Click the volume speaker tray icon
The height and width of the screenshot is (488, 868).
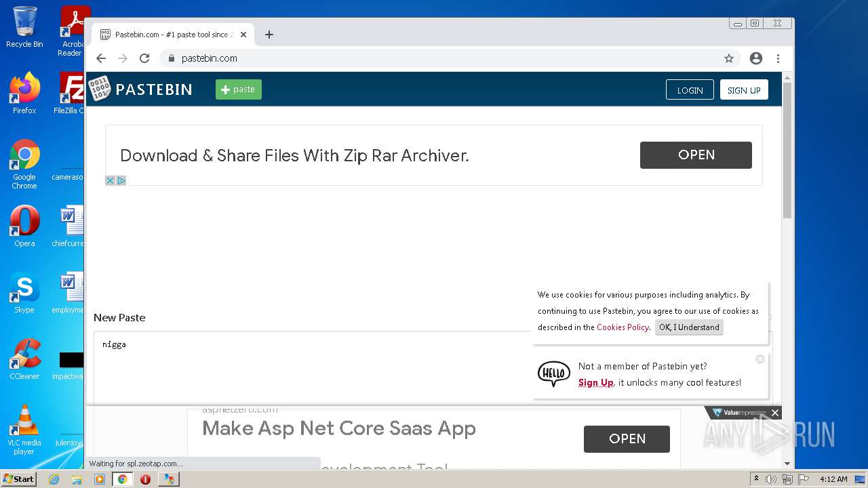[x=771, y=479]
